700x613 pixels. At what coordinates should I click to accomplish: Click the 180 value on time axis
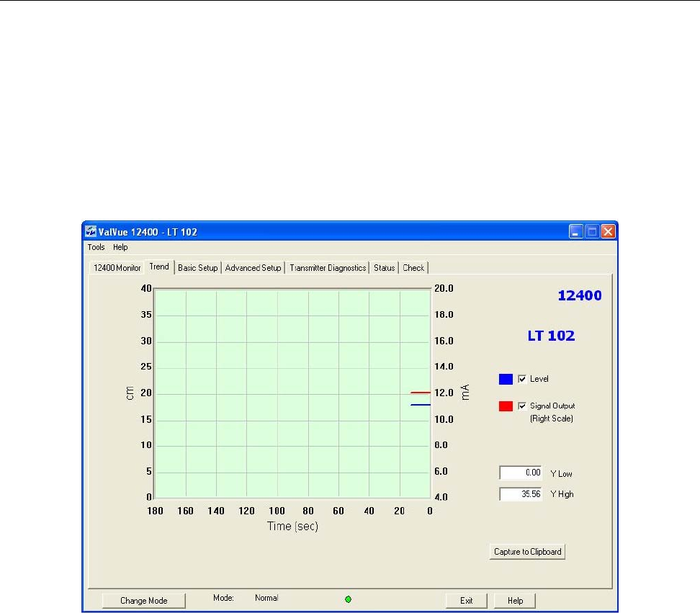(155, 511)
